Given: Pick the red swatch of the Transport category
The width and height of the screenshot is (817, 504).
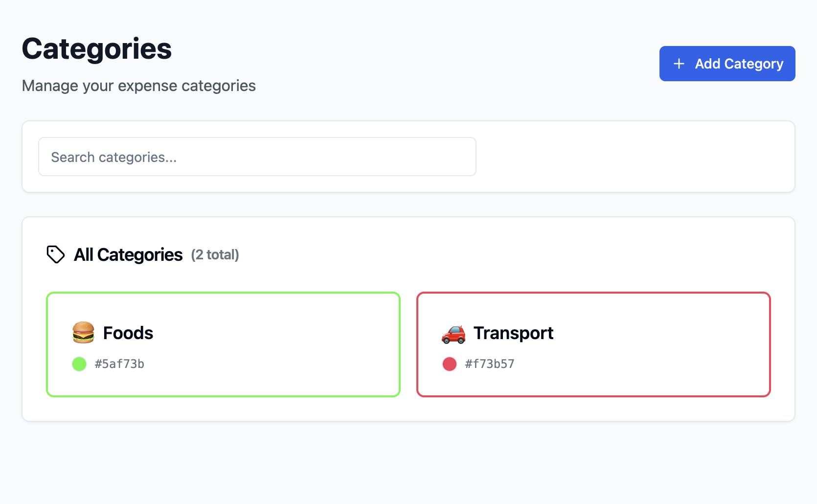Looking at the screenshot, I should [x=450, y=364].
